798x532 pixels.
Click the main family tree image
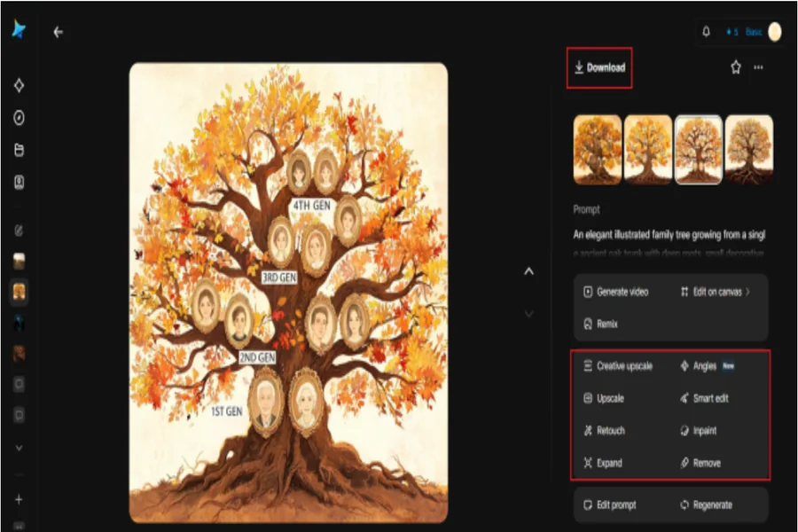pyautogui.click(x=288, y=293)
